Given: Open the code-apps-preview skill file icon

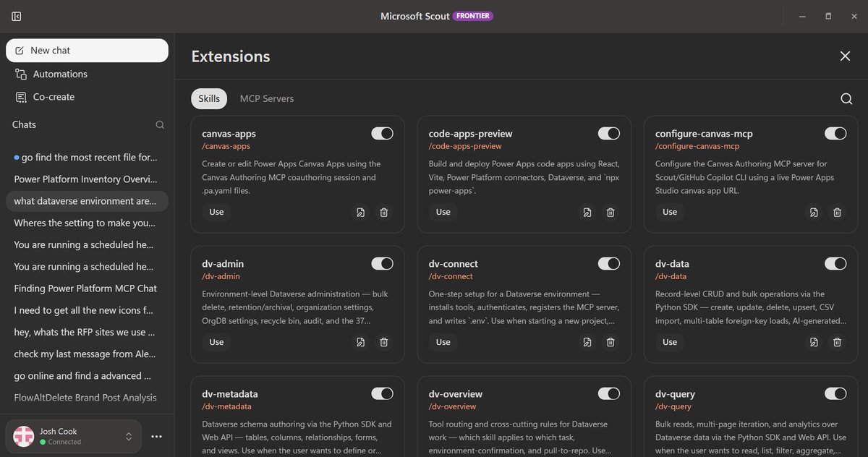Looking at the screenshot, I should click(587, 212).
